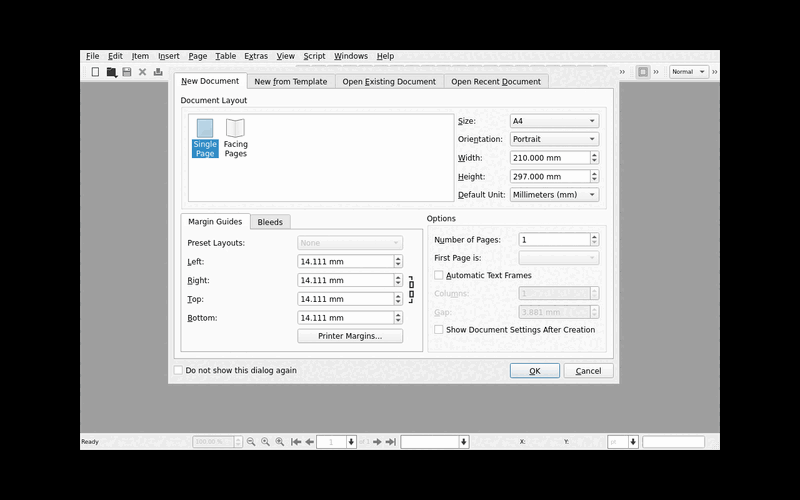The image size is (800, 500).
Task: Open the Size dropdown showing A4
Action: [x=554, y=121]
